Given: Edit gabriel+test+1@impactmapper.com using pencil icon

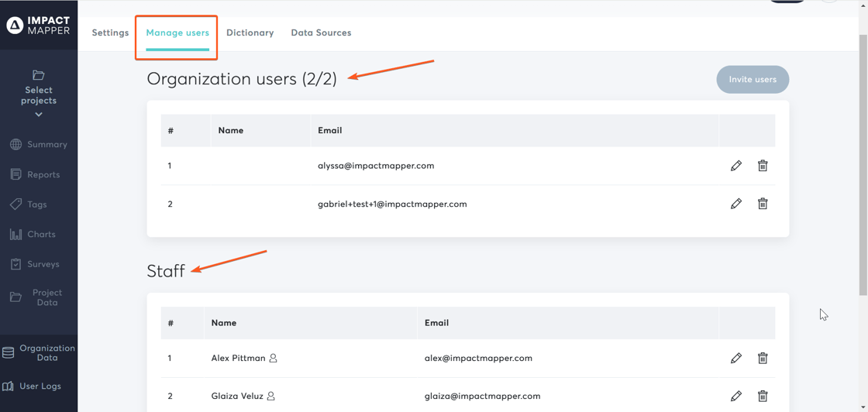Looking at the screenshot, I should tap(735, 204).
